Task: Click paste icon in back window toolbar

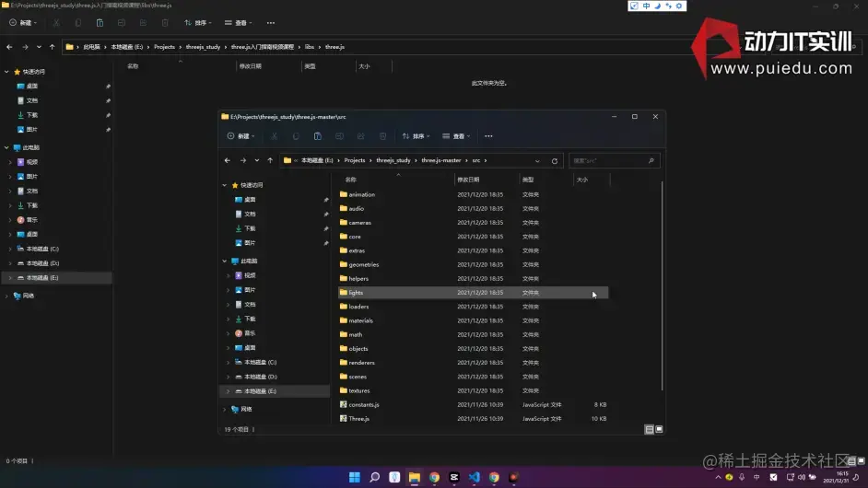Action: click(x=100, y=23)
